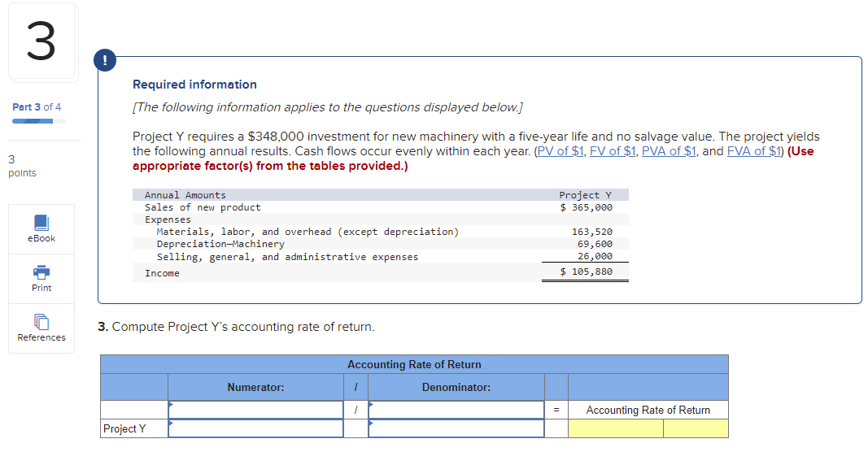Viewport: 868px width, 465px height.
Task: Click the blue exclamation info icon
Action: pos(105,60)
